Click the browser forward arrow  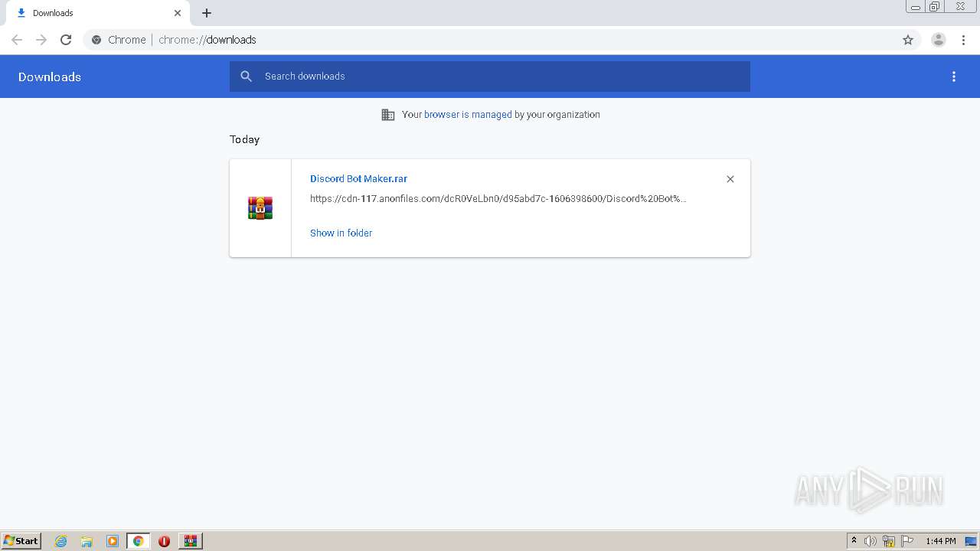[x=41, y=40]
